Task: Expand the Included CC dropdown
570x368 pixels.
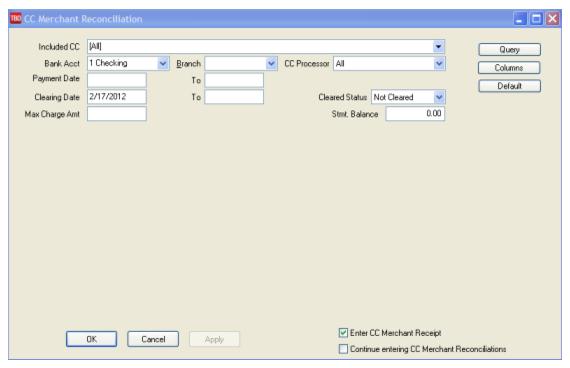Action: (438, 47)
